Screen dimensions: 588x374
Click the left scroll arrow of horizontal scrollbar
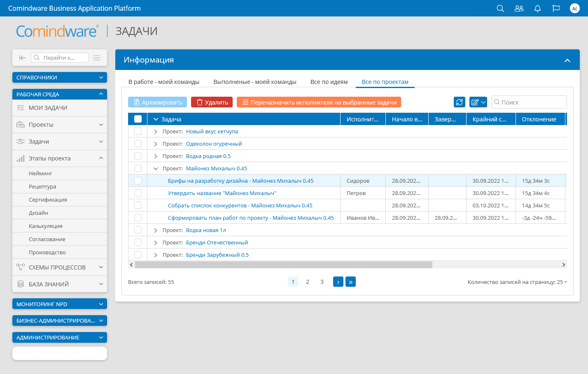pos(131,265)
